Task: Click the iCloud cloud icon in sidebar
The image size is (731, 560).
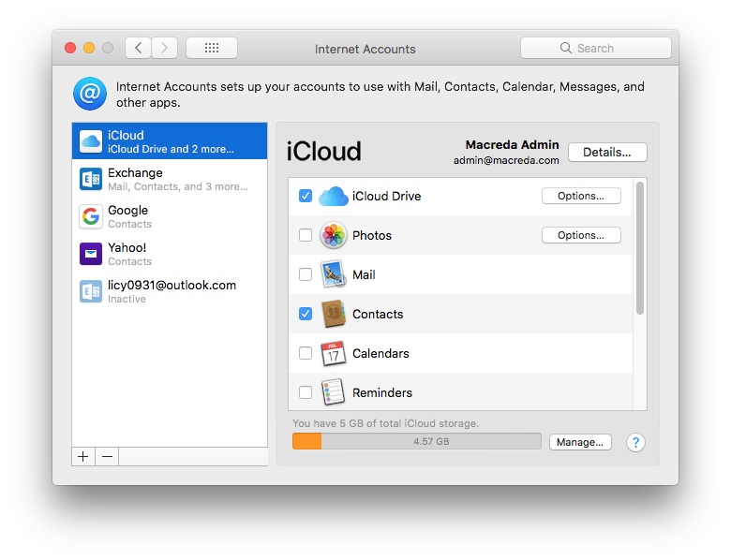Action: point(91,141)
